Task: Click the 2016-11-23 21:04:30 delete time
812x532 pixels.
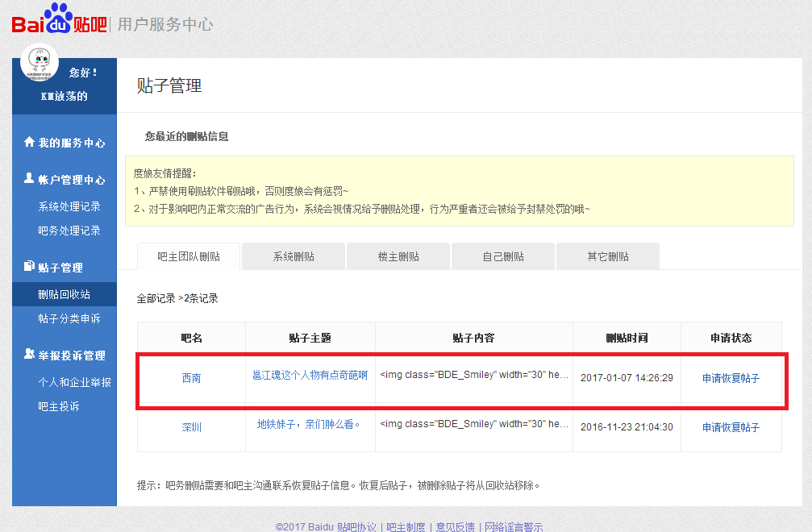Action: pos(627,427)
